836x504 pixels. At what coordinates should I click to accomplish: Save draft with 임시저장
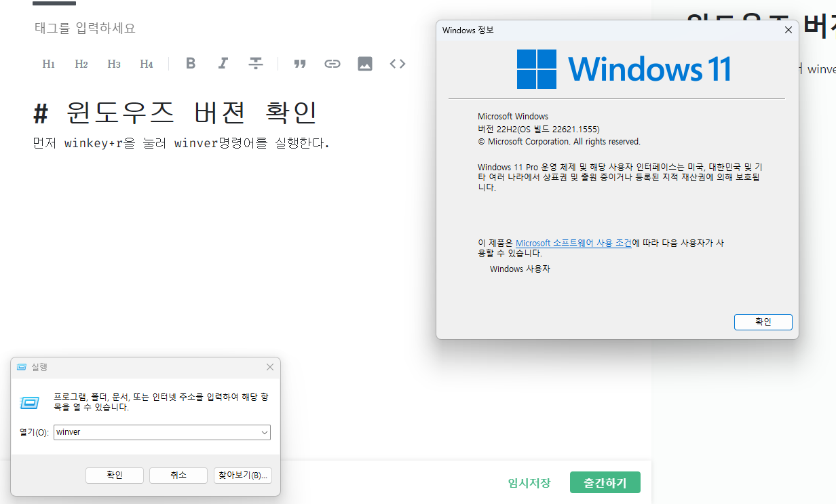[529, 483]
